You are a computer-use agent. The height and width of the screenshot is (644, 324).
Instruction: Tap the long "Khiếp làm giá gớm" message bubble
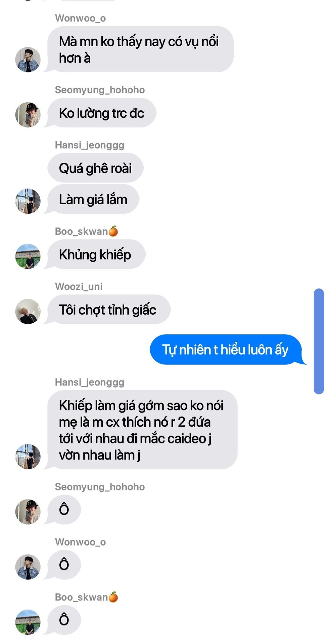pos(142,430)
